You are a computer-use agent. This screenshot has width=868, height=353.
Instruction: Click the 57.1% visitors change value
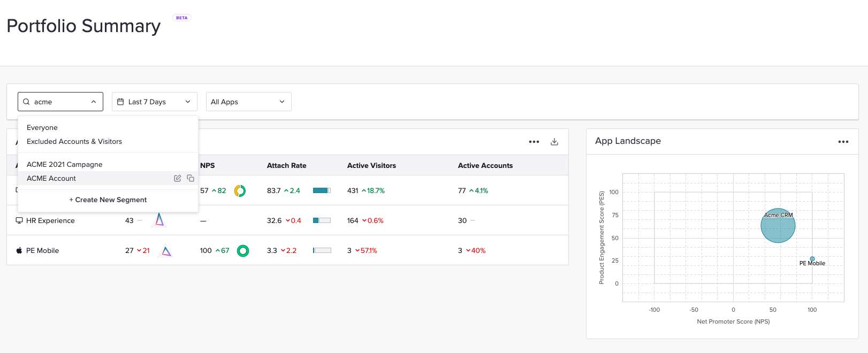[369, 250]
